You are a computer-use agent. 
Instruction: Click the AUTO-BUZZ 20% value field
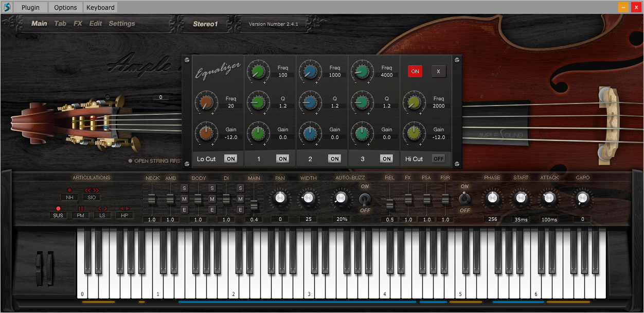(342, 219)
